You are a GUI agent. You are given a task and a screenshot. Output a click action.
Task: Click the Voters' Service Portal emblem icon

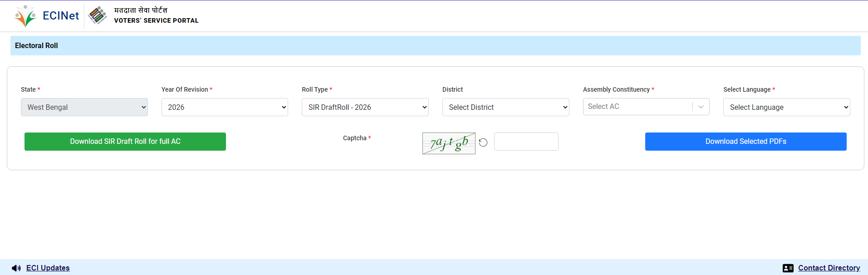[97, 15]
